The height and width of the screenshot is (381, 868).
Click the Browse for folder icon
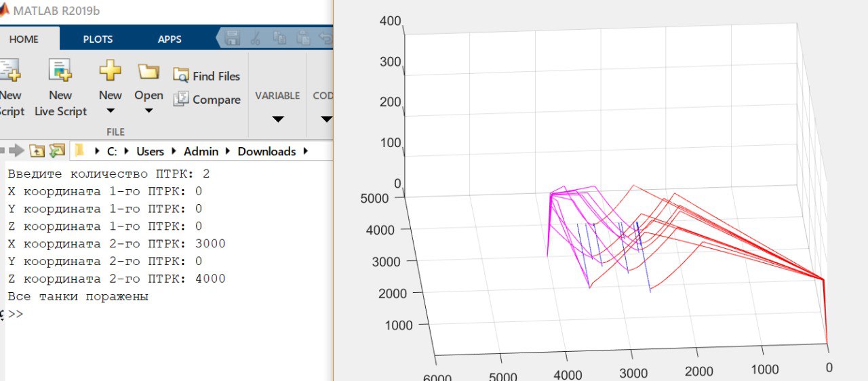click(x=57, y=151)
